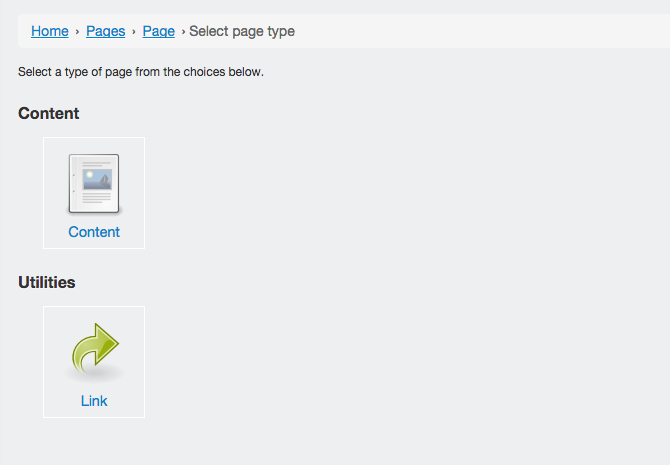Click the arrowhead tip of the green Link arrow
The height and width of the screenshot is (465, 670).
point(109,342)
